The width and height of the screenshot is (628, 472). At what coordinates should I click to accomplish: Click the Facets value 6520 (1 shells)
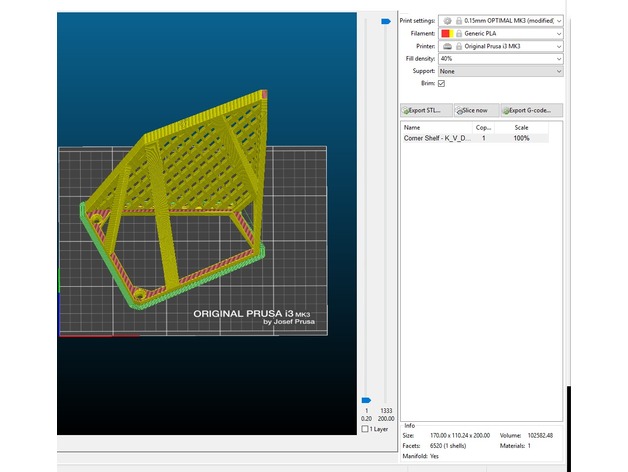448,446
